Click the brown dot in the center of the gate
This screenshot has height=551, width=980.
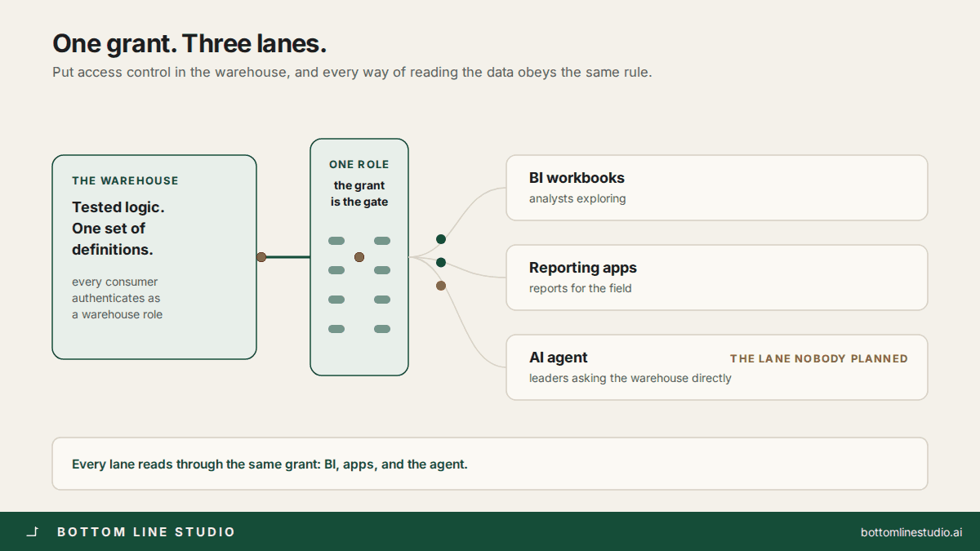(x=359, y=257)
